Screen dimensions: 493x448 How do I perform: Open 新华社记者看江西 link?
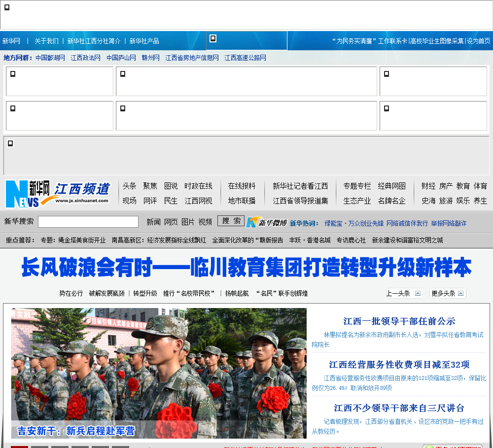(x=300, y=186)
